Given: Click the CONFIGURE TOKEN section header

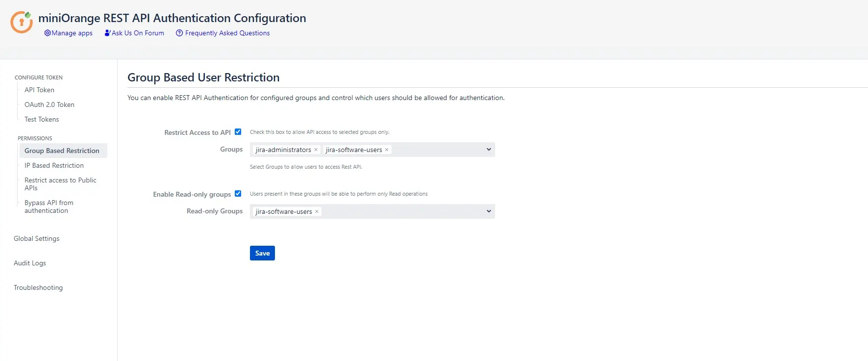Looking at the screenshot, I should tap(39, 77).
